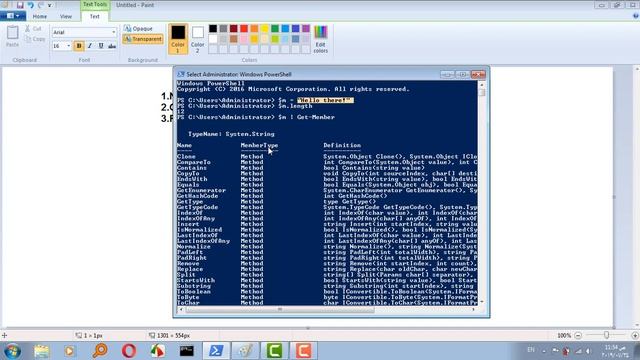Viewport: 640px width, 360px height.
Task: Paste from clipboard
Action: [13, 36]
